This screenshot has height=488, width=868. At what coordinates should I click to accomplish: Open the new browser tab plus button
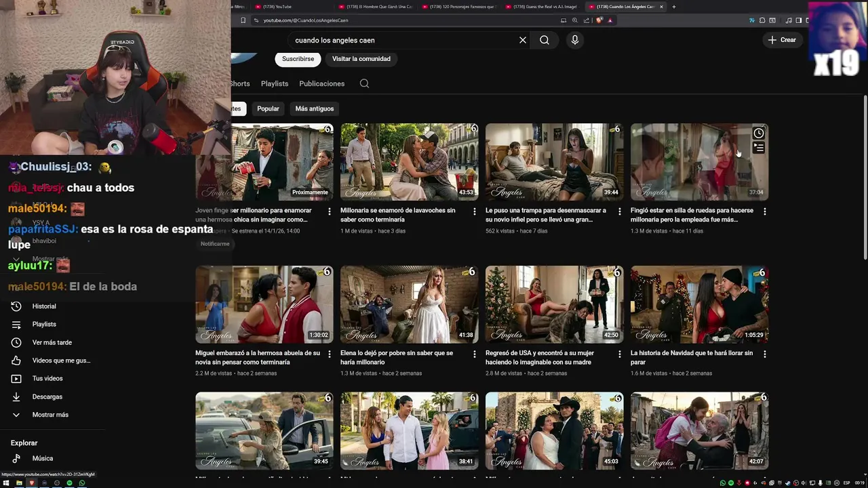point(673,7)
